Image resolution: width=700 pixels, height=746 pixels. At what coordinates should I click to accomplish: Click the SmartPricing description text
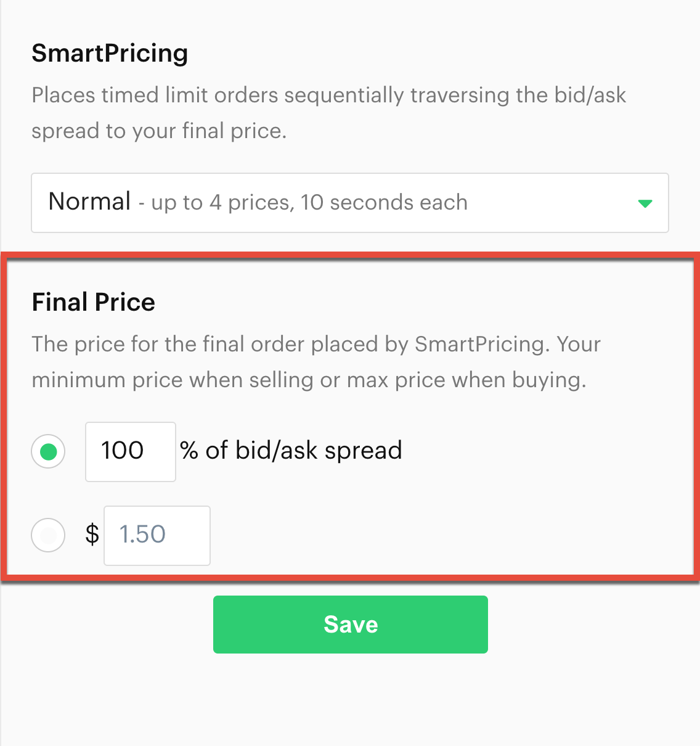click(329, 113)
